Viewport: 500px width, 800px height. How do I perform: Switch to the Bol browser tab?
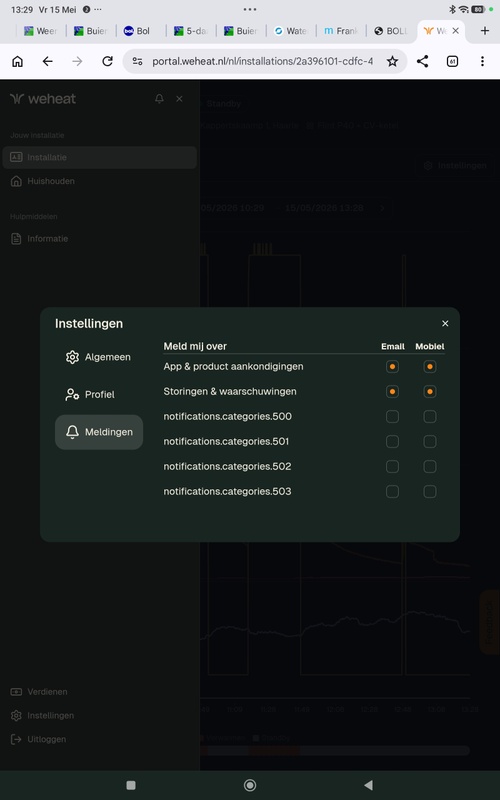pos(138,31)
